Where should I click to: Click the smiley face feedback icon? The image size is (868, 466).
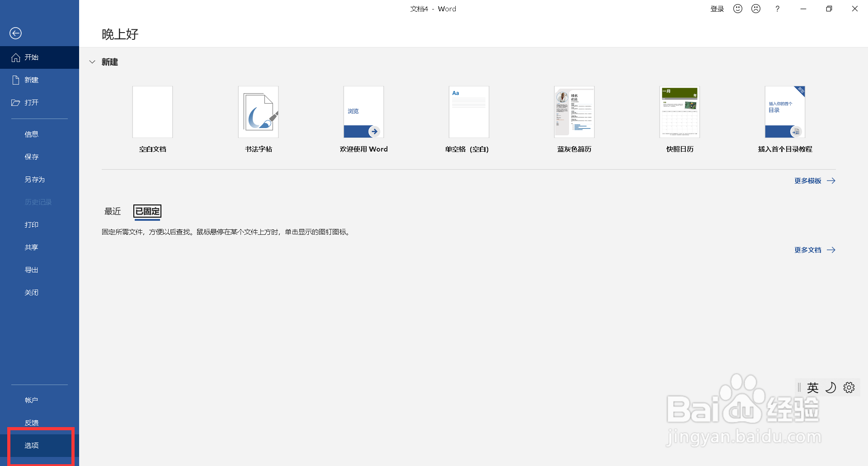point(738,9)
